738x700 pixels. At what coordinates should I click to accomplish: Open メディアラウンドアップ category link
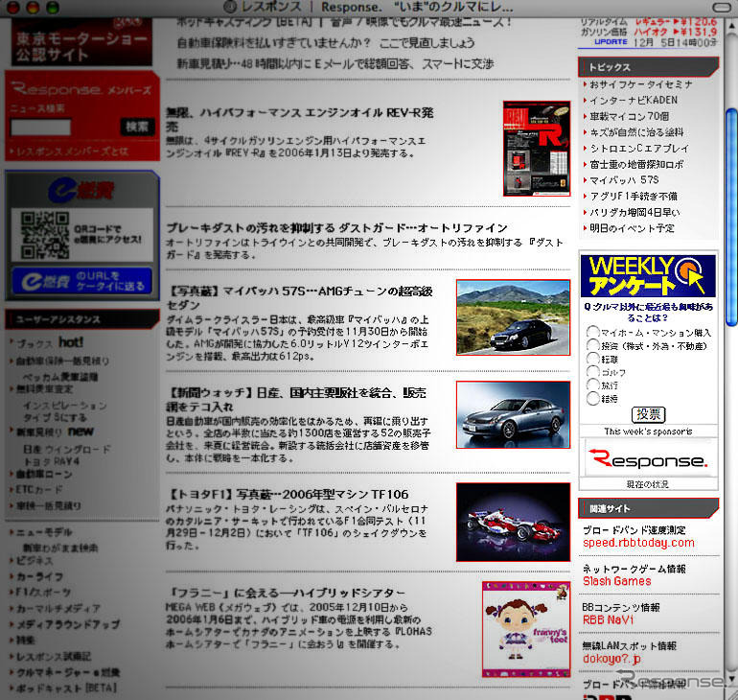click(68, 624)
